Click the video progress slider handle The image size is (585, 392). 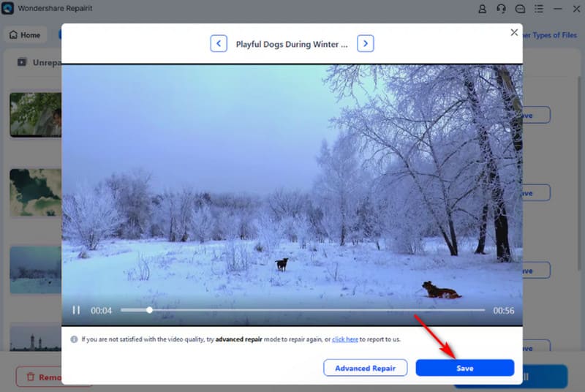click(150, 310)
